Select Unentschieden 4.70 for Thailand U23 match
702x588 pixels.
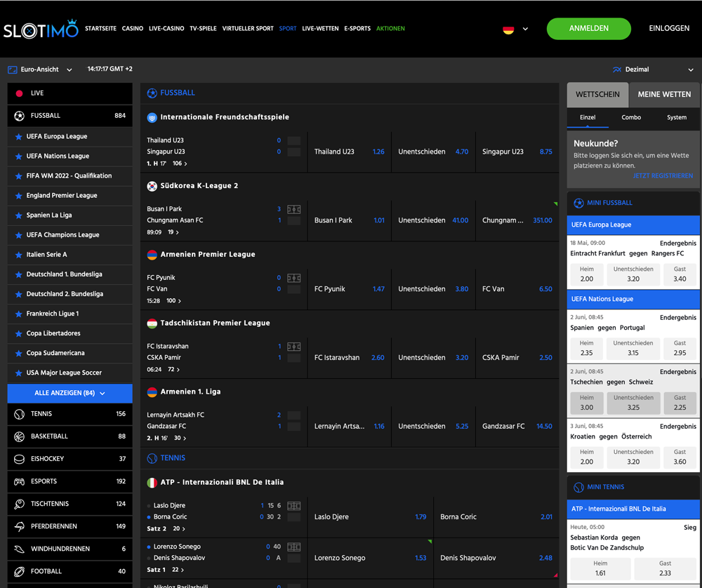(433, 152)
